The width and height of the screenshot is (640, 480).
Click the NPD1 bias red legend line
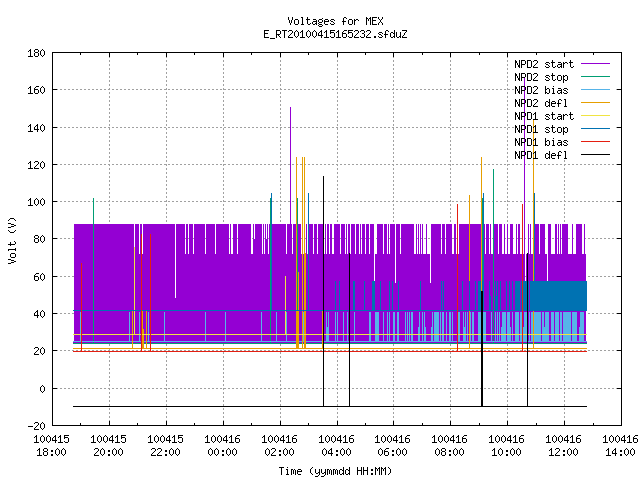pyautogui.click(x=595, y=142)
